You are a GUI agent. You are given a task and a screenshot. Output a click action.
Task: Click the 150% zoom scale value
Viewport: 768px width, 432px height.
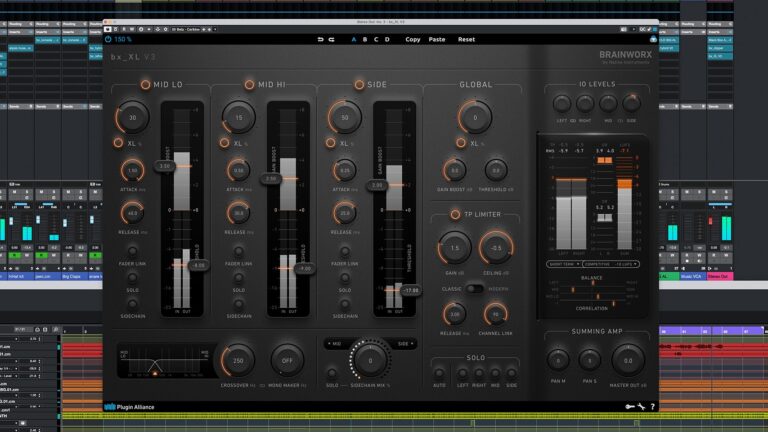click(x=123, y=39)
